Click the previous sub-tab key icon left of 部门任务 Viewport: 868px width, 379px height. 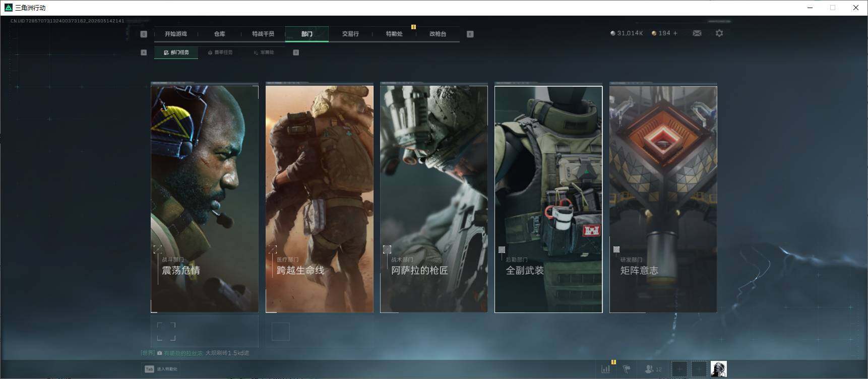tap(144, 52)
